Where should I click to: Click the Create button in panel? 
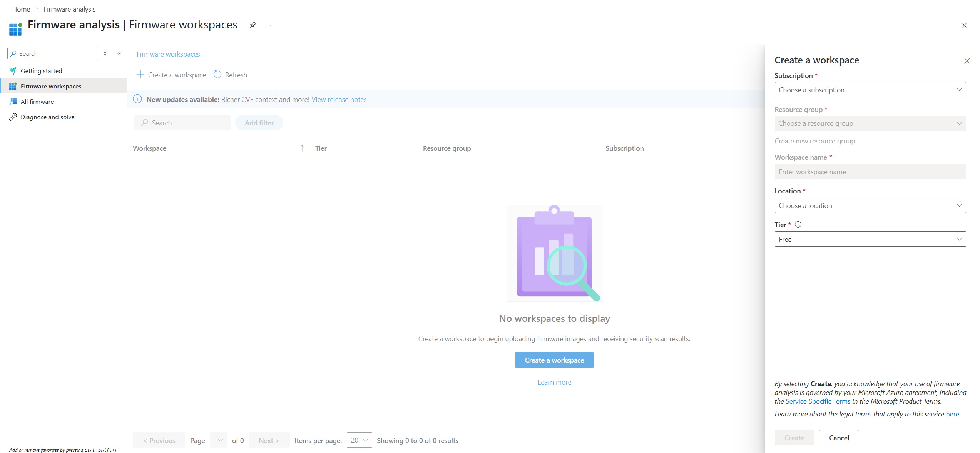click(x=794, y=438)
